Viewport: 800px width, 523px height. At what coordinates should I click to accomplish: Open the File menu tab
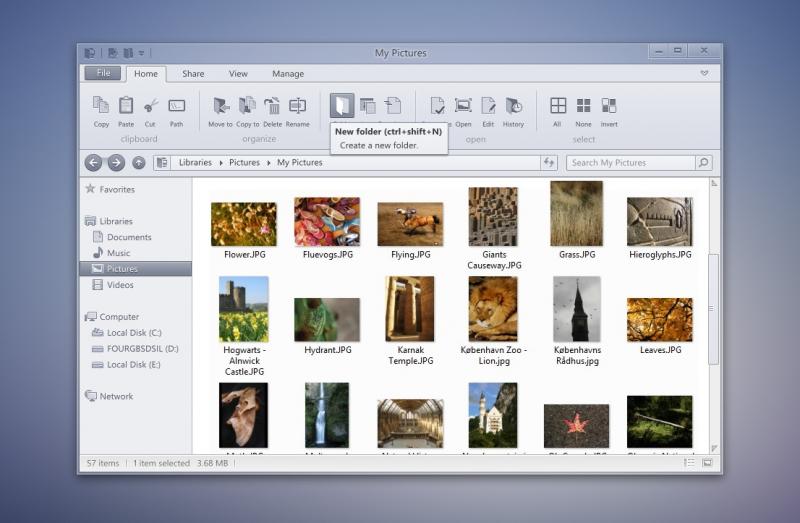(103, 73)
